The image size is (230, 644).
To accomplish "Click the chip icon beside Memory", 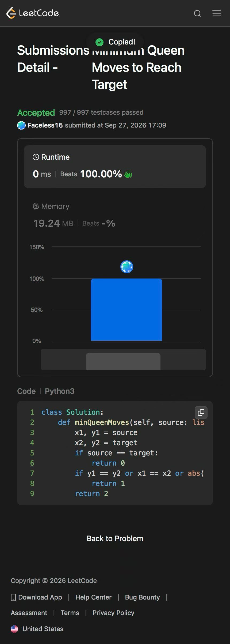I will coord(36,206).
